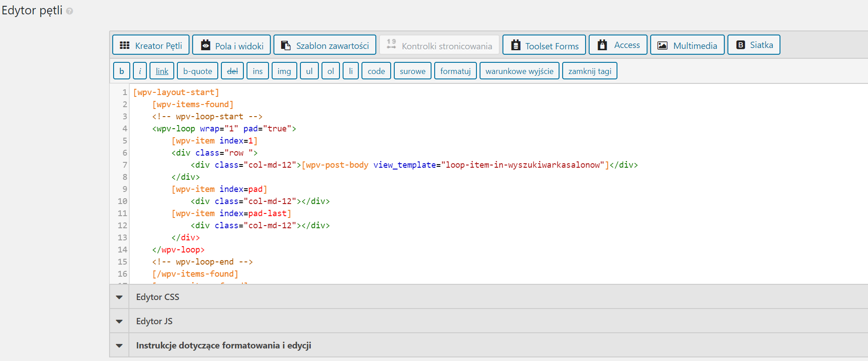Screen dimensions: 868x361
Task: Click the [wpv-item index=pad-last] line
Action: [232, 213]
